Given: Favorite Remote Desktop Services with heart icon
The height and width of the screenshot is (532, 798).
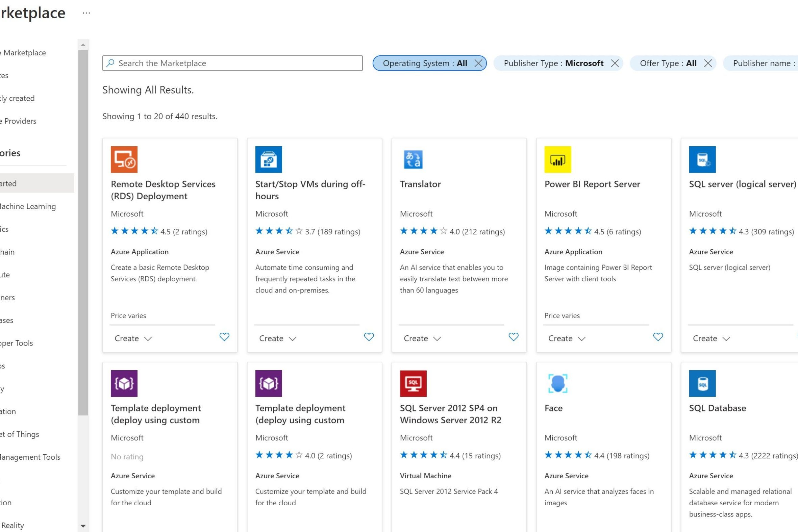Looking at the screenshot, I should coord(224,337).
